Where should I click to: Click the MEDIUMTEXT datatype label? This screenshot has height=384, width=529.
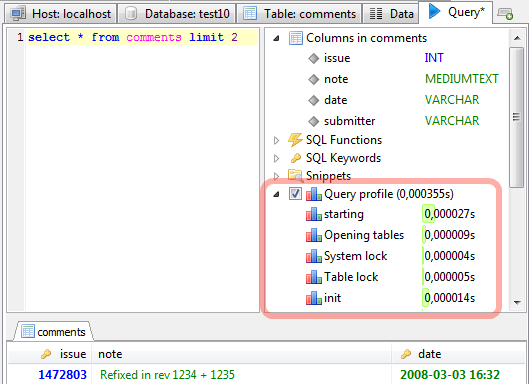point(462,79)
